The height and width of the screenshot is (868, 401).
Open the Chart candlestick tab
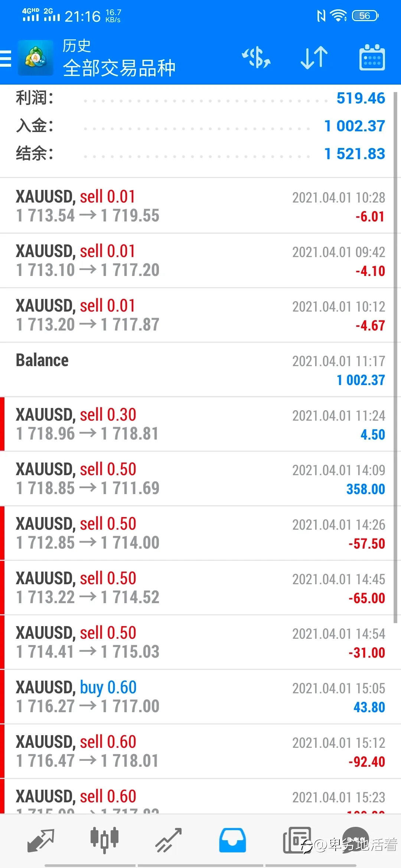click(x=104, y=840)
